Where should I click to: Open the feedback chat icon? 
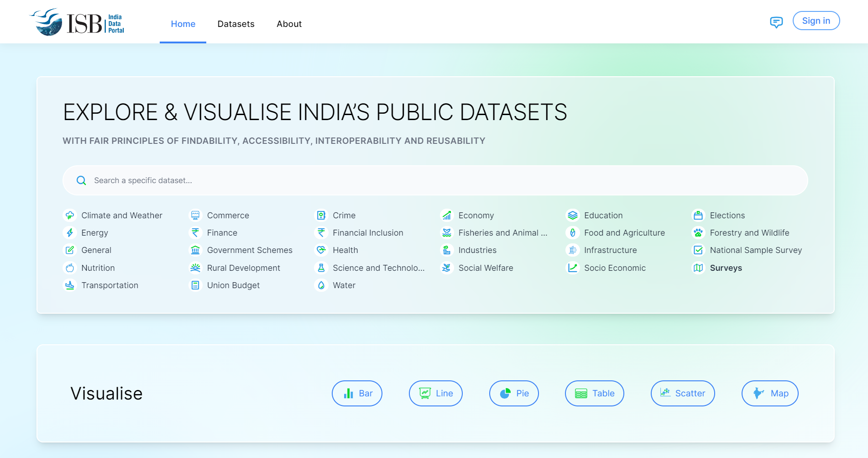pos(776,22)
